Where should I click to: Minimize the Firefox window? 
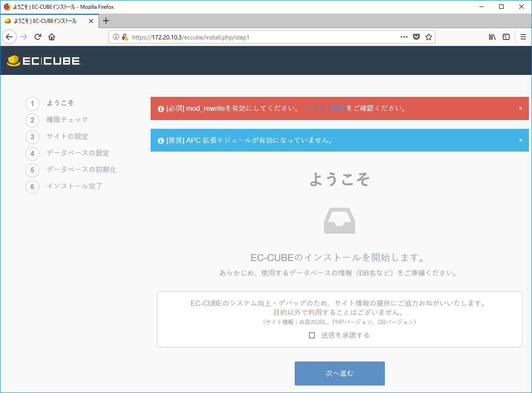point(482,7)
